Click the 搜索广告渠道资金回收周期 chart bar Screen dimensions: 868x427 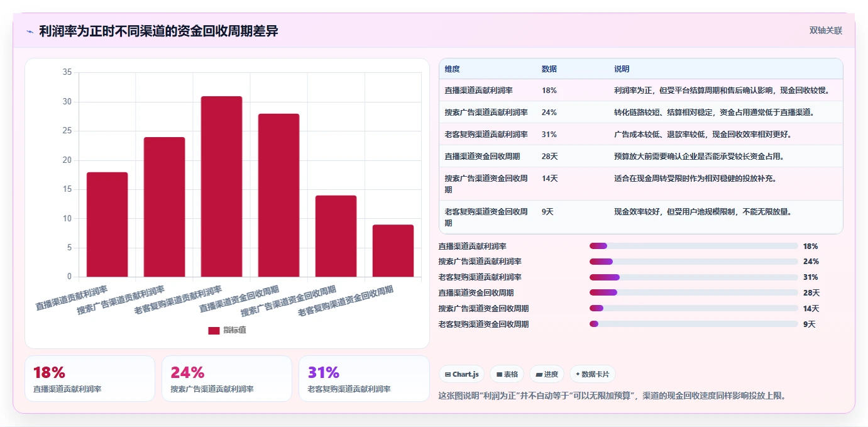coord(336,236)
